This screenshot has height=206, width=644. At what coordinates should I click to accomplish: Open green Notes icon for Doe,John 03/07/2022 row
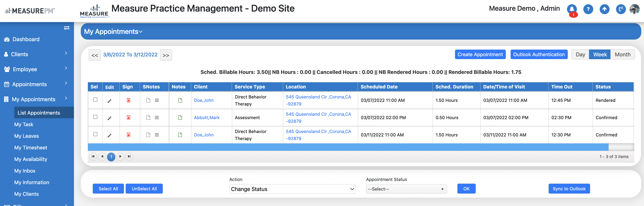[x=180, y=100]
